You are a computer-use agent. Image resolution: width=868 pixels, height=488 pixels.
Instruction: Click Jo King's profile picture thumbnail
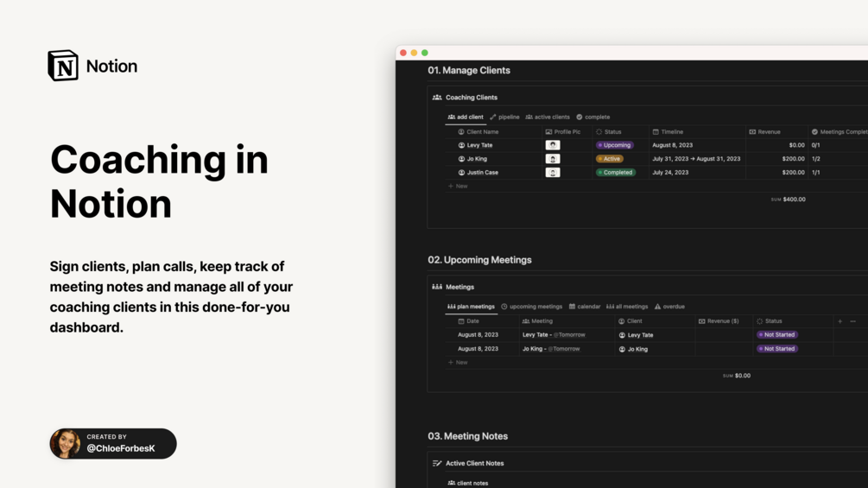(x=553, y=159)
